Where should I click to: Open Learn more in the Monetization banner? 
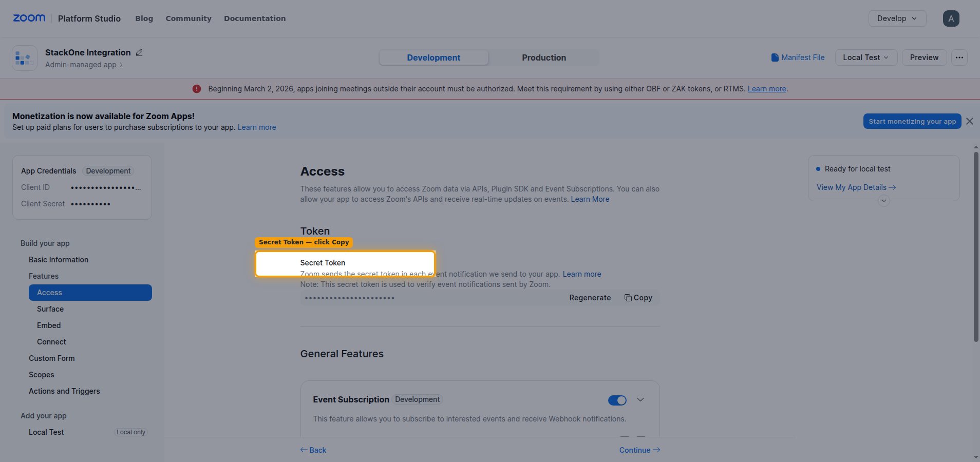click(256, 127)
